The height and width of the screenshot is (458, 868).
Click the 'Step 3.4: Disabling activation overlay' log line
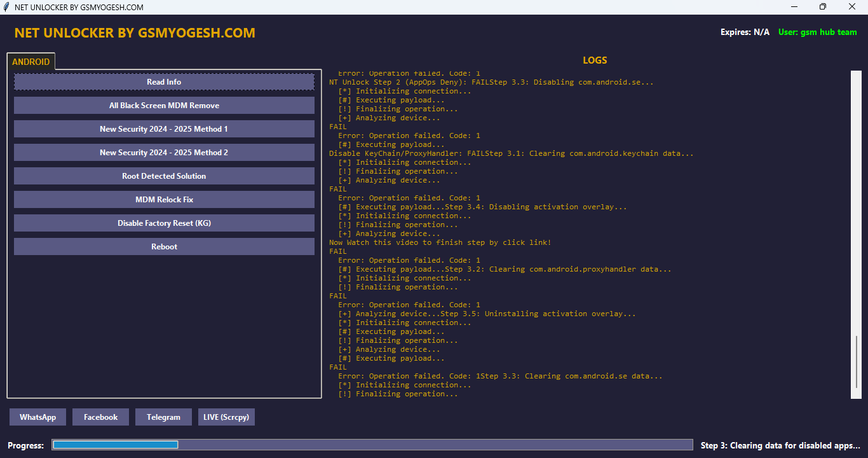click(482, 207)
